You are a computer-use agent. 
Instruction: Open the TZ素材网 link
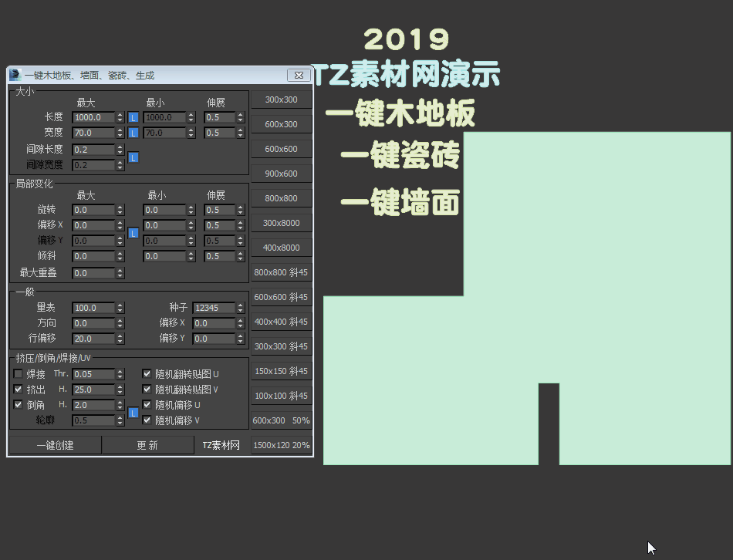coord(221,445)
